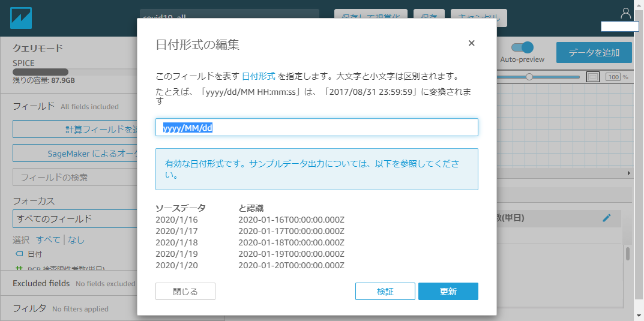Click the dataset name field covid19_all
Image resolution: width=644 pixels, height=321 pixels.
click(229, 14)
